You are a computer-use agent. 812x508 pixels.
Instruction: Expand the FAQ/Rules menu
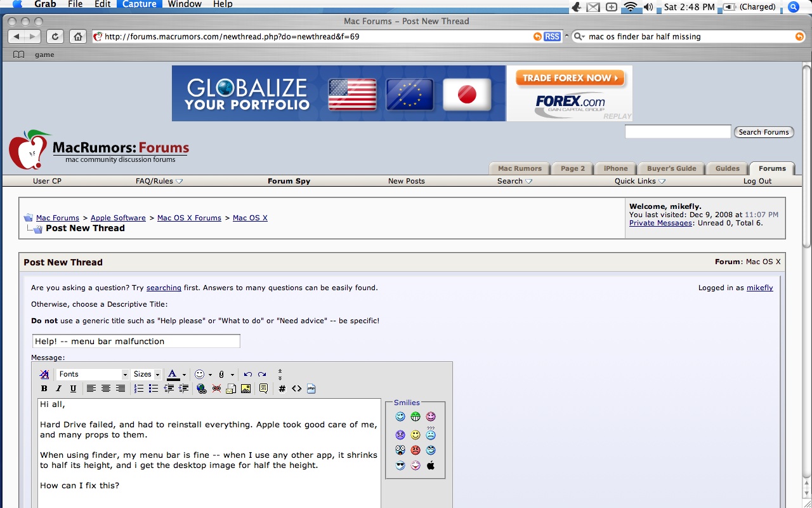point(159,181)
